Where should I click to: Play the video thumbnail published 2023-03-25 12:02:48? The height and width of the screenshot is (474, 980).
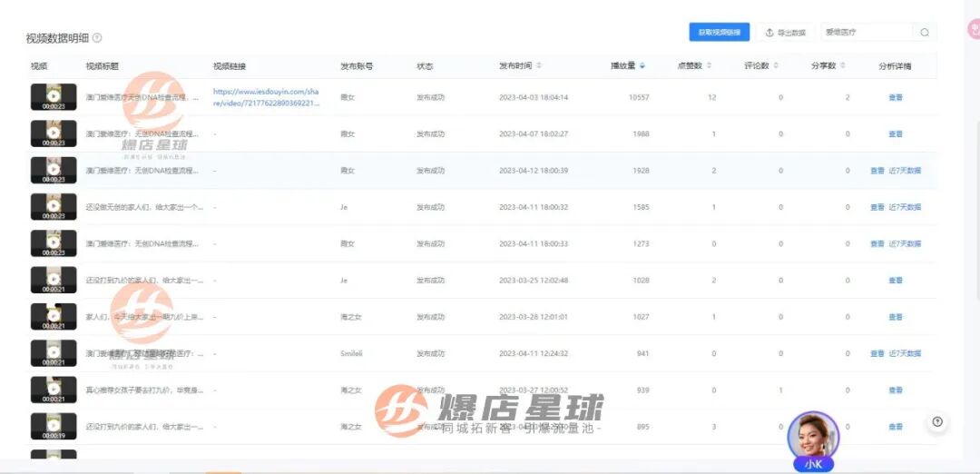click(x=54, y=281)
